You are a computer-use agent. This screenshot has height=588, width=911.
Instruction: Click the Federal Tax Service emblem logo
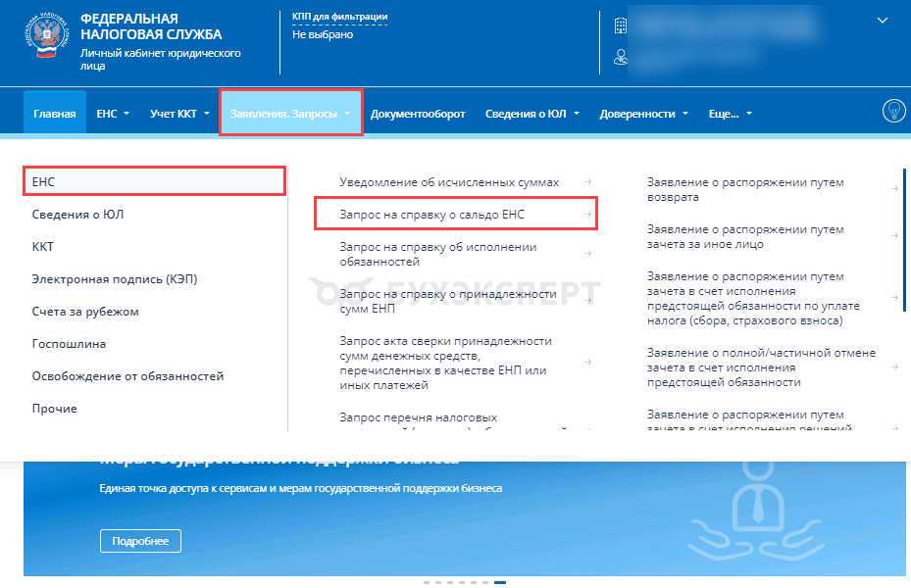tap(46, 37)
